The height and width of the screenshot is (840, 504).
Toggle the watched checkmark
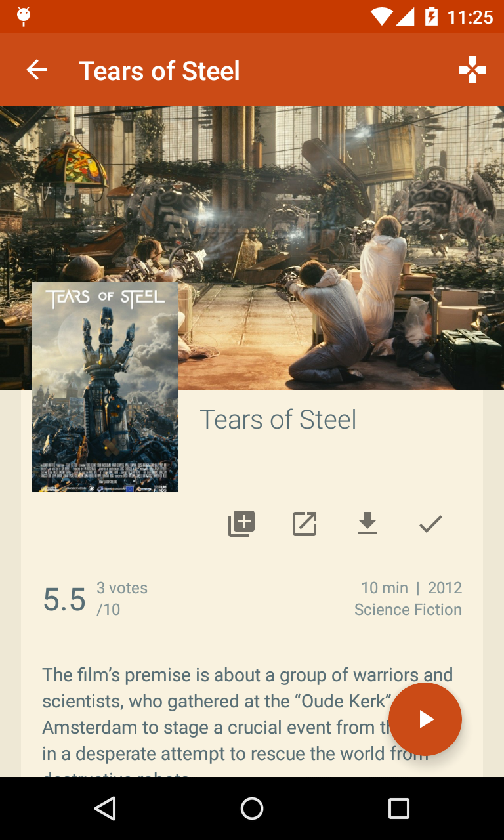[x=430, y=524]
